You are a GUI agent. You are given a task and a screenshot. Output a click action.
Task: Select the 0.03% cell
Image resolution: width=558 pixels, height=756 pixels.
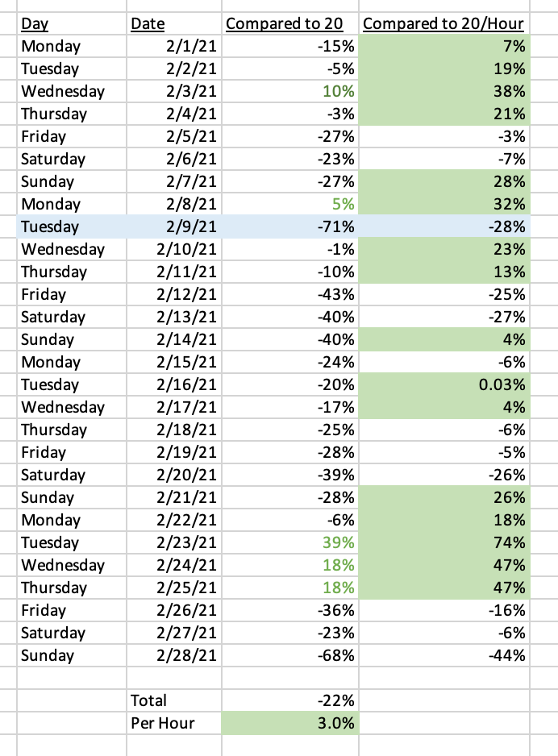click(444, 384)
